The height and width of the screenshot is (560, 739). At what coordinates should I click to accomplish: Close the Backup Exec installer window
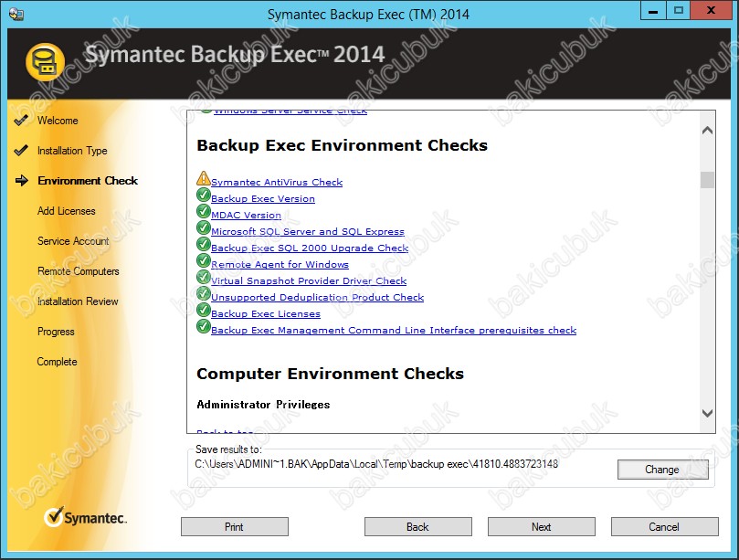coord(711,11)
